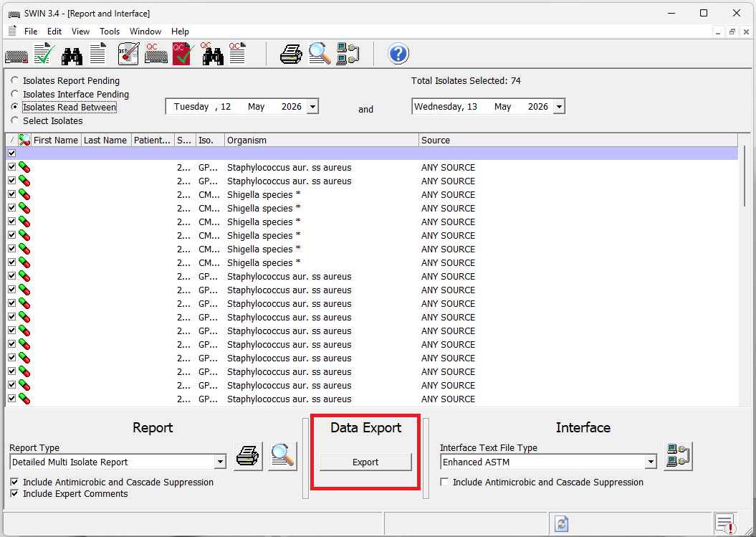Select Isolates Read Between radio button
Viewport: 756px width, 537px height.
14,107
